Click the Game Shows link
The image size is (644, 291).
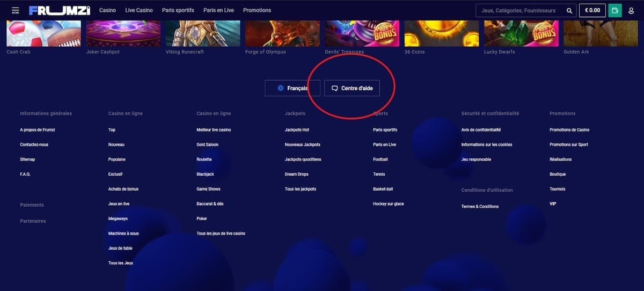208,189
